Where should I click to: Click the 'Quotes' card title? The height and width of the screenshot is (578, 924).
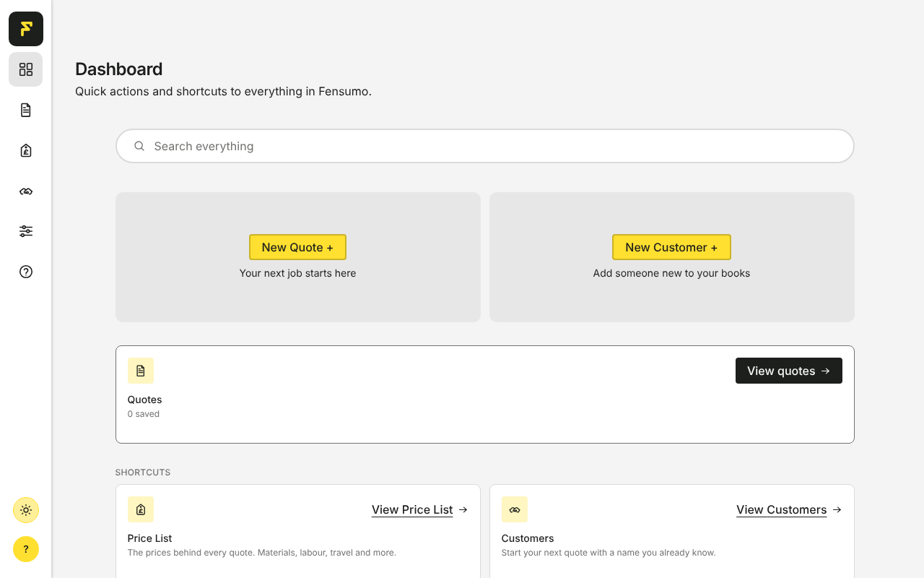145,400
